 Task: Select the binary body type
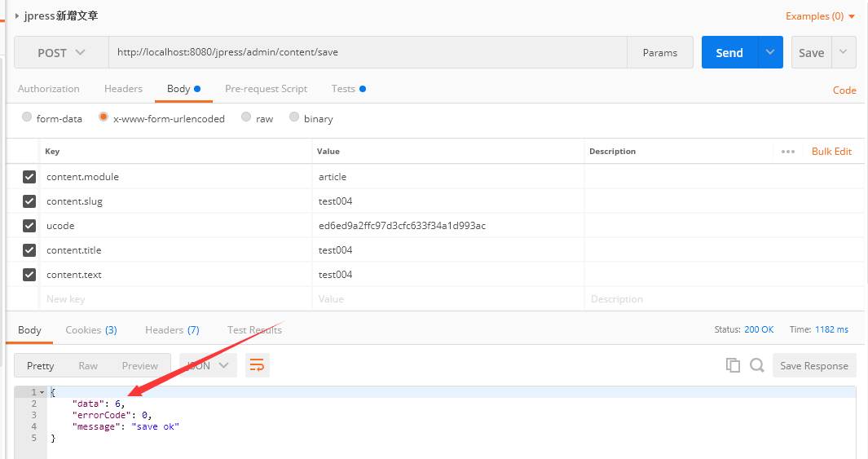pyautogui.click(x=294, y=117)
